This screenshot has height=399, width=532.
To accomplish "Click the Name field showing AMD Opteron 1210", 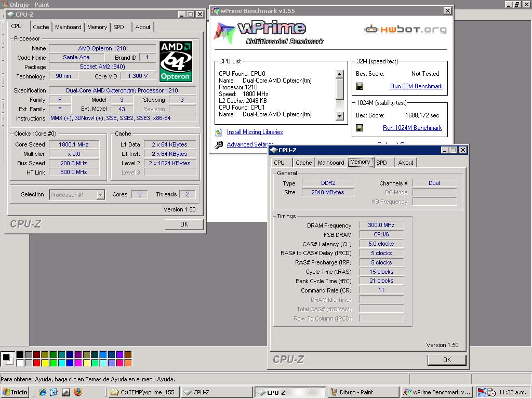I will [102, 48].
